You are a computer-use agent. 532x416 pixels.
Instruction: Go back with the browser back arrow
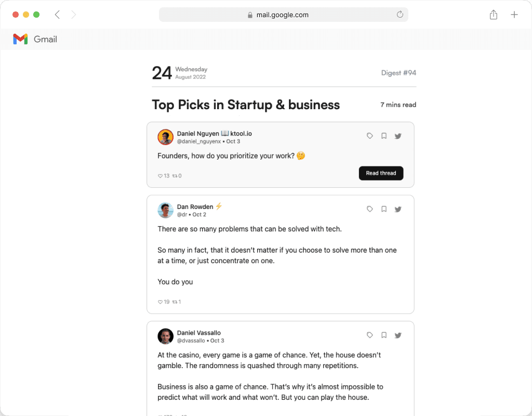click(x=57, y=15)
